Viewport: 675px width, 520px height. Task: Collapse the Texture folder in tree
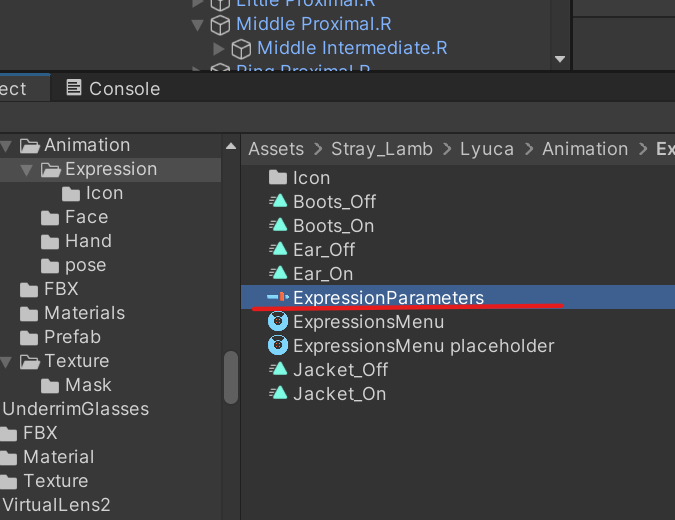[8, 362]
